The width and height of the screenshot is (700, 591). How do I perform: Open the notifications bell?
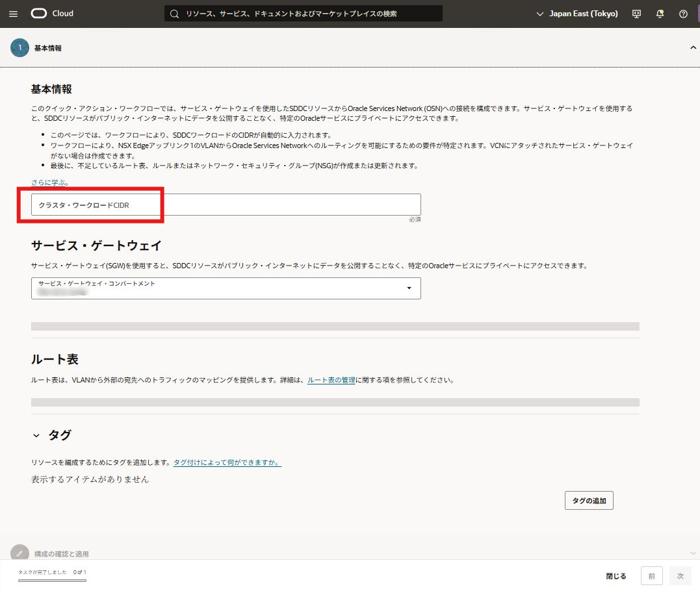click(x=660, y=14)
